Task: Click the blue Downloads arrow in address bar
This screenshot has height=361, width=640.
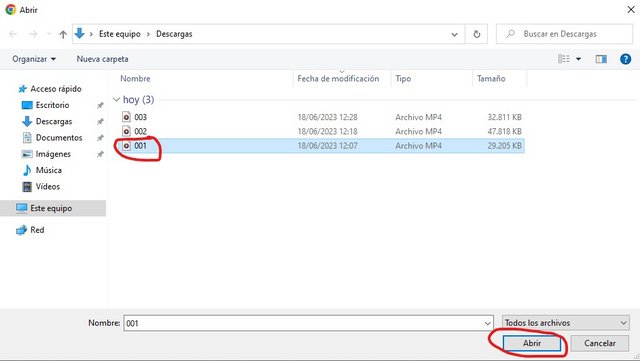Action: point(80,33)
